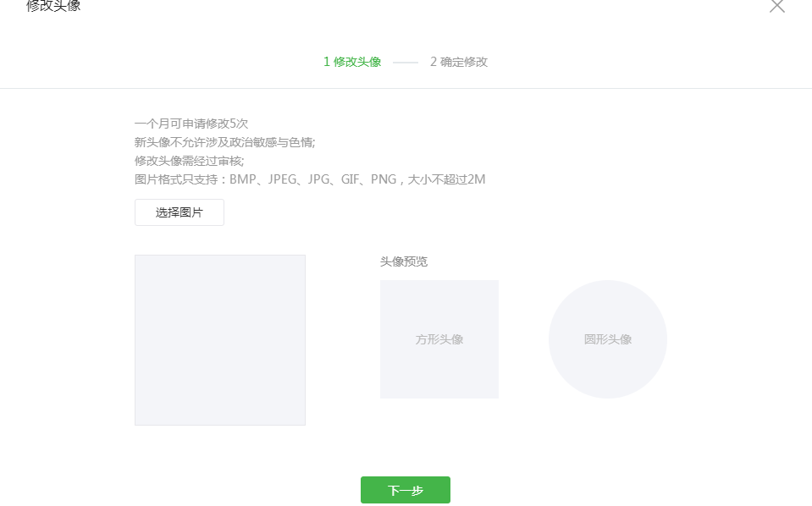Click the green number 1 step indicator
This screenshot has height=506, width=812.
pyautogui.click(x=327, y=62)
